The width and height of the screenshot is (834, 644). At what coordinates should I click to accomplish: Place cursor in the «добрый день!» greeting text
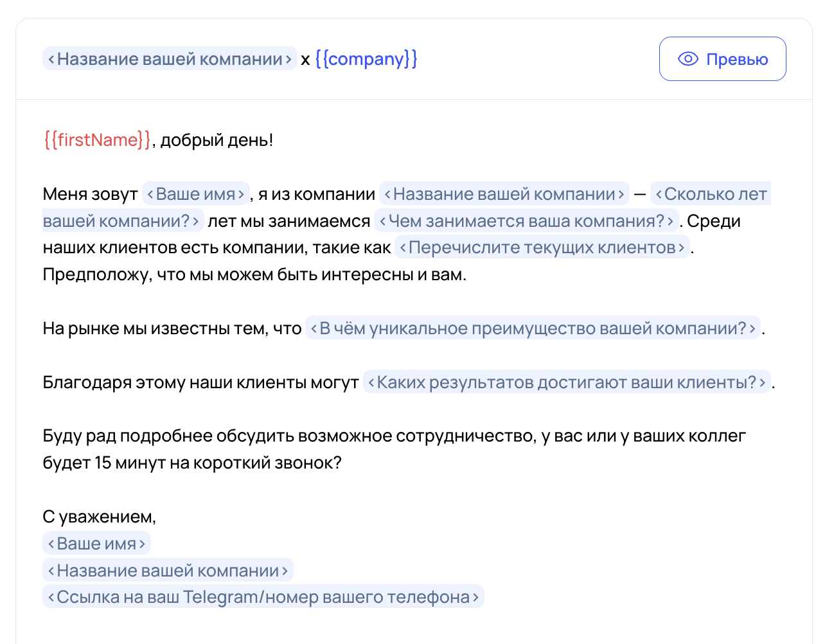[217, 140]
